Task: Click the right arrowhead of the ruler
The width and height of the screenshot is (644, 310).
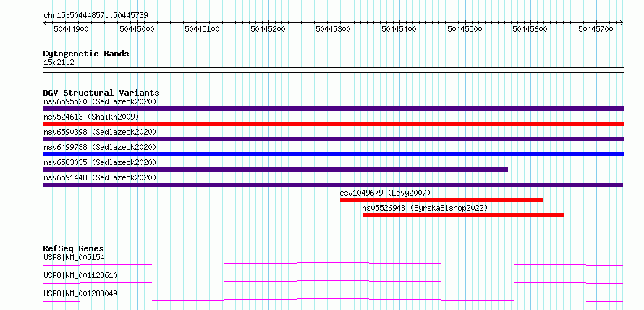Action: point(622,23)
